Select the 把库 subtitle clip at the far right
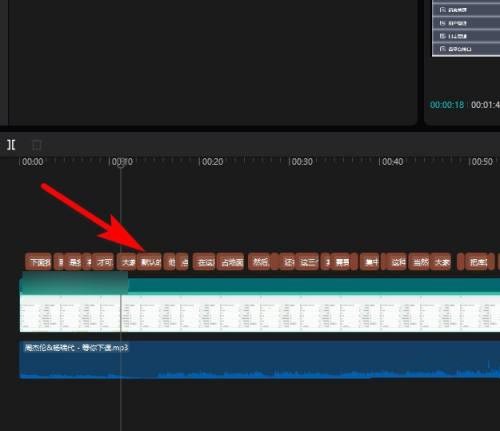Image resolution: width=500 pixels, height=431 pixels. coord(479,262)
